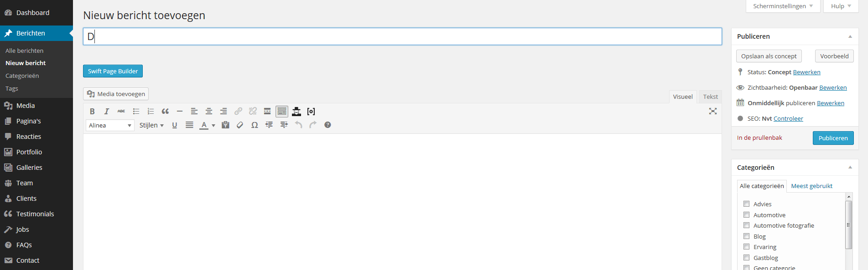Toggle the toolbar kitchen sink icon
Viewport: 868px width, 270px height.
(x=282, y=111)
